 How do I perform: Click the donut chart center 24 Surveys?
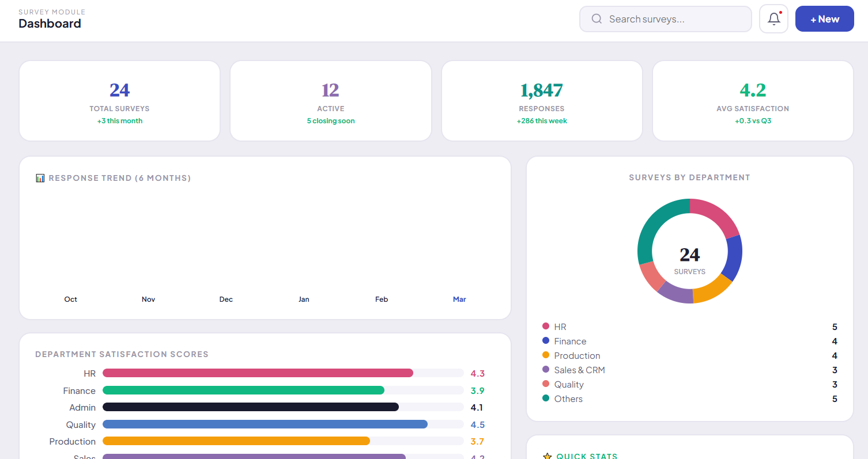tap(690, 260)
